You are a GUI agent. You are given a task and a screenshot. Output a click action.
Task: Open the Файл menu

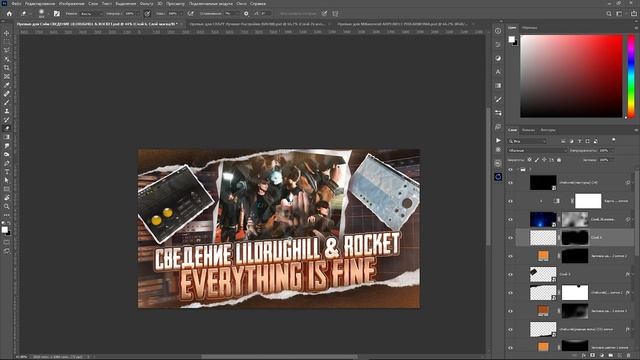click(16, 3)
